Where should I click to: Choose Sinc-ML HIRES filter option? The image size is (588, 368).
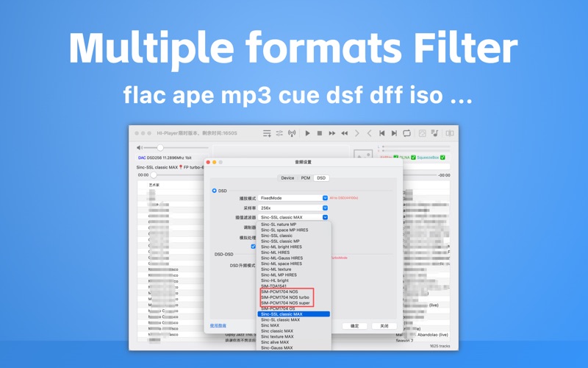click(275, 252)
